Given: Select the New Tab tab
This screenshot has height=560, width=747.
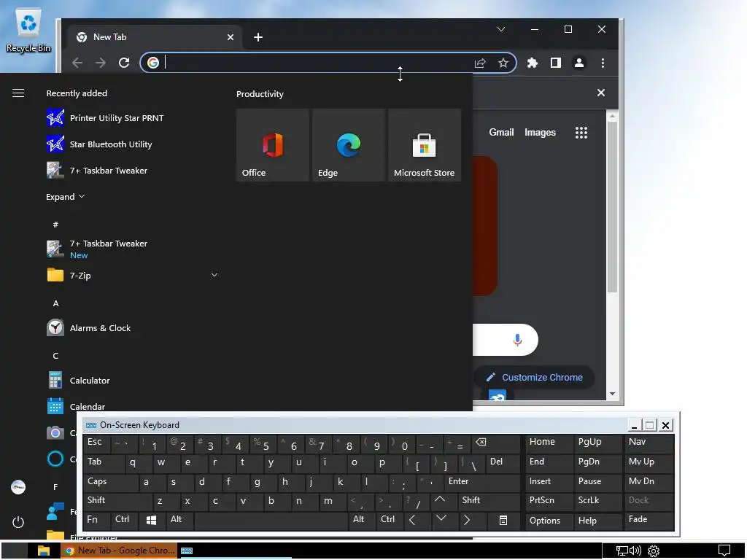Looking at the screenshot, I should click(x=155, y=37).
